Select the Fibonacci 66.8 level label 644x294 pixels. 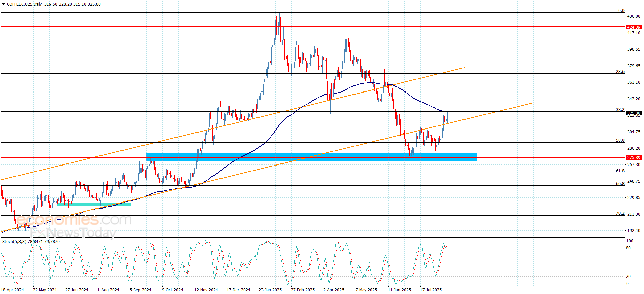point(620,184)
